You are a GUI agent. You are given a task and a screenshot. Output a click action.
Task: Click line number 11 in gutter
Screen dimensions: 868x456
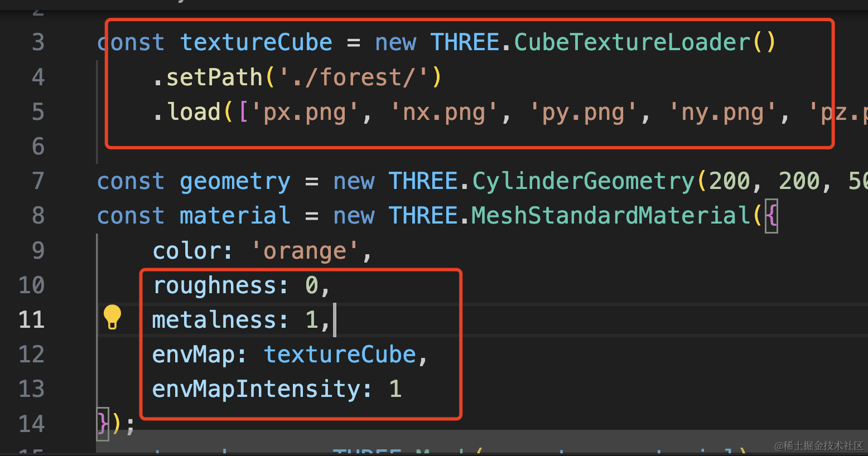tap(31, 319)
